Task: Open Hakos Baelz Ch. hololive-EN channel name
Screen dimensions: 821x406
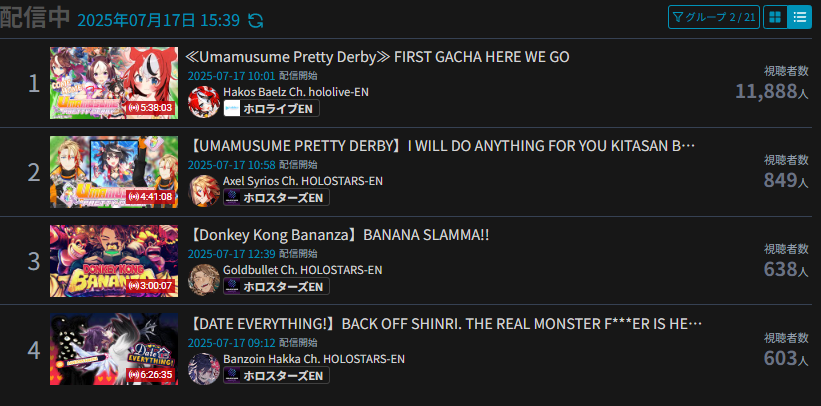Action: [296, 92]
